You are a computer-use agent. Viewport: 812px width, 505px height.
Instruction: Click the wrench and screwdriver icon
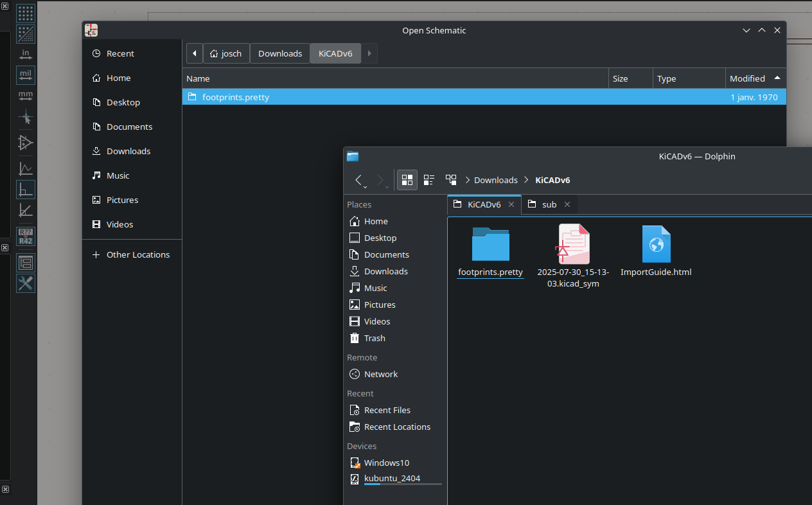click(x=26, y=283)
